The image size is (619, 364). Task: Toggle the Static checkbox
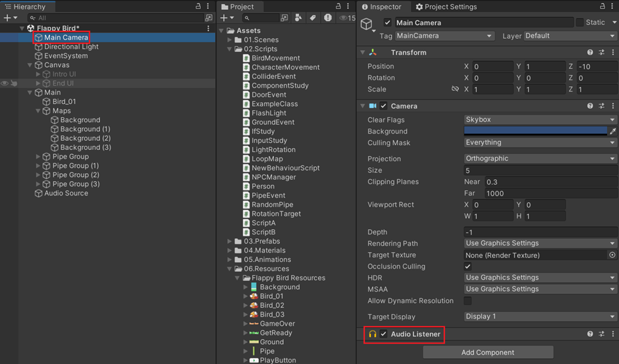point(579,22)
